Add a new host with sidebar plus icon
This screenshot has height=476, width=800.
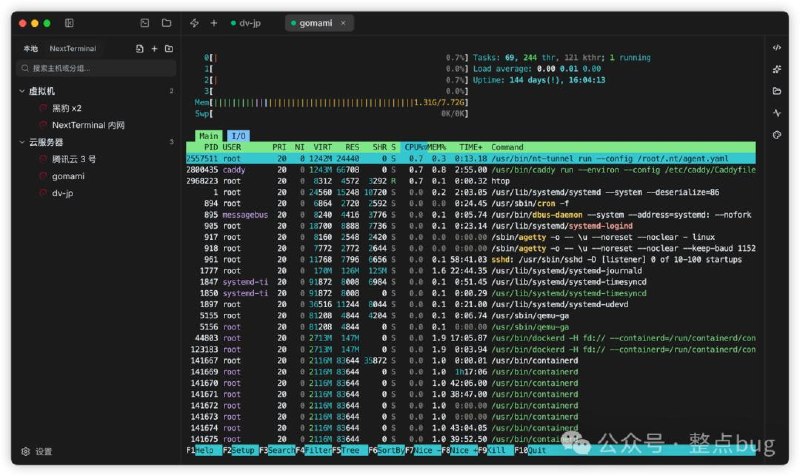coord(154,48)
